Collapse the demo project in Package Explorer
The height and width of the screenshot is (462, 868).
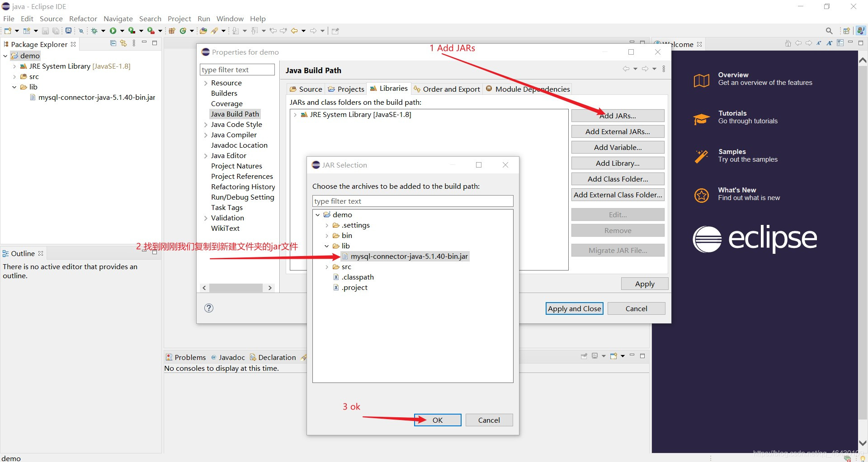(5, 56)
